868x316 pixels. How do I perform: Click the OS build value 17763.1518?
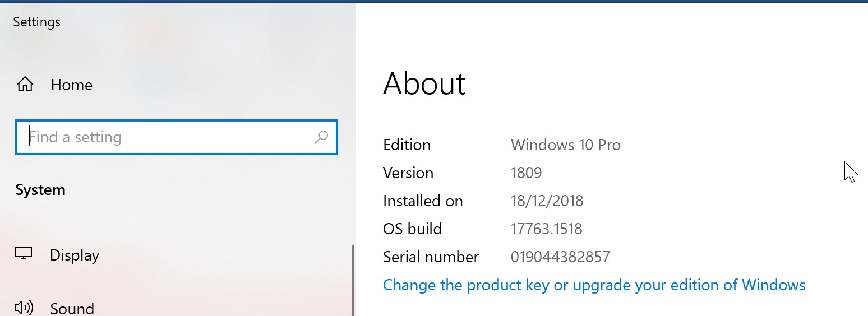click(547, 229)
